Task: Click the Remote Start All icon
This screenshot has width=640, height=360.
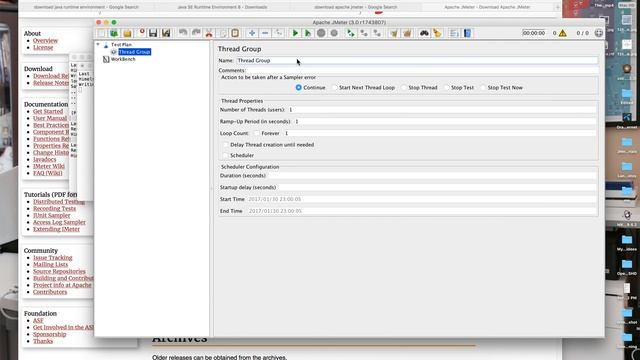Action: coord(351,33)
